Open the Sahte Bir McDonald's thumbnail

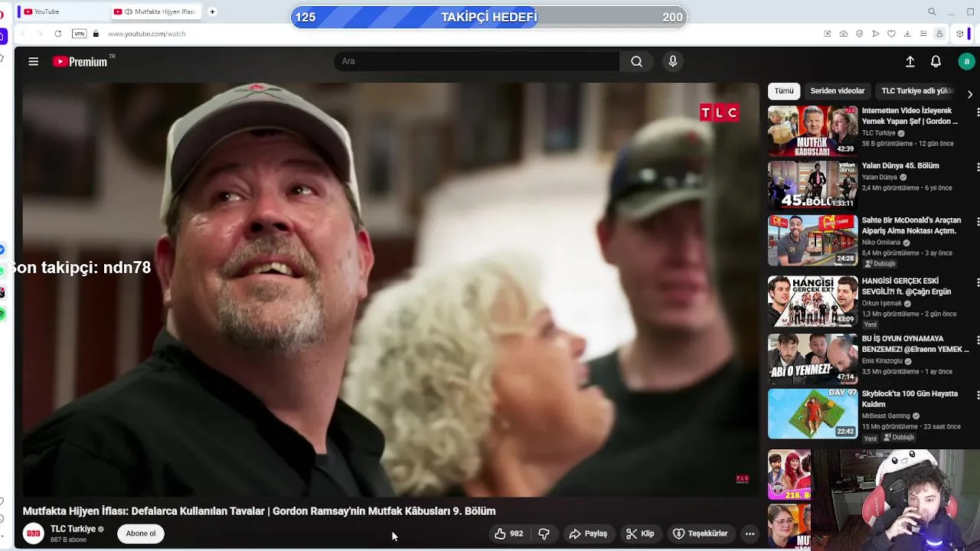[813, 240]
